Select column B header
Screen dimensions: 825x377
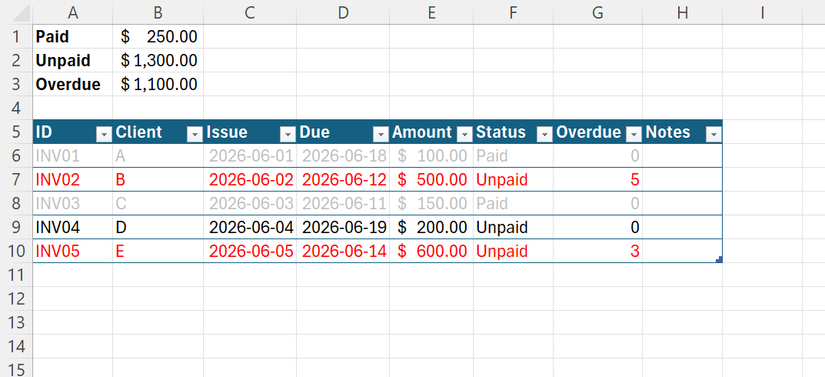158,13
